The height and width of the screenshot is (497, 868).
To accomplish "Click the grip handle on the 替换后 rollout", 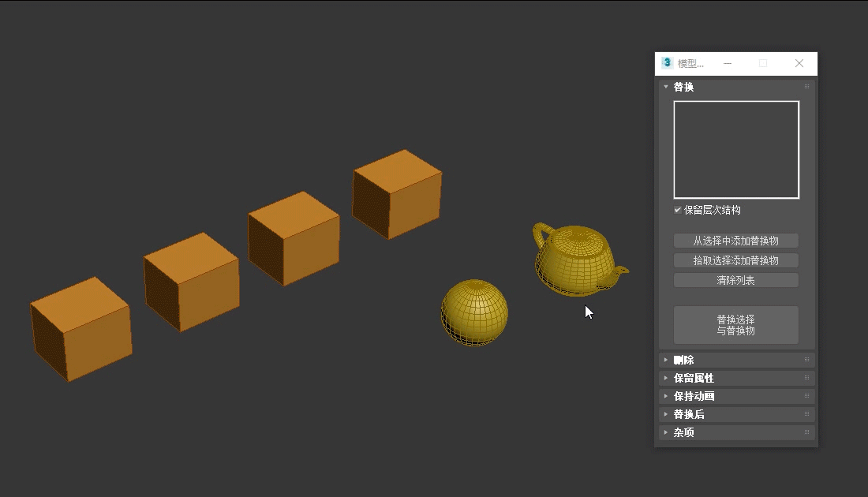I will coord(806,414).
